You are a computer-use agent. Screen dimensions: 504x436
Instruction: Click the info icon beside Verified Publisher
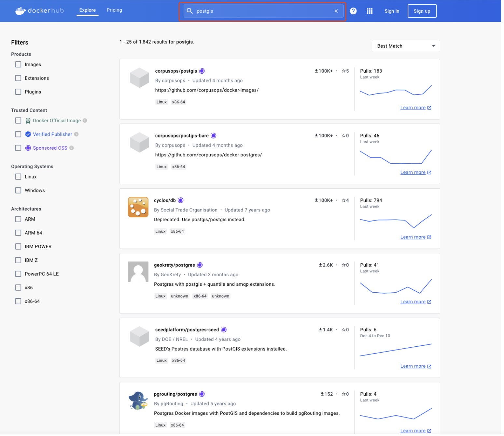coord(77,135)
